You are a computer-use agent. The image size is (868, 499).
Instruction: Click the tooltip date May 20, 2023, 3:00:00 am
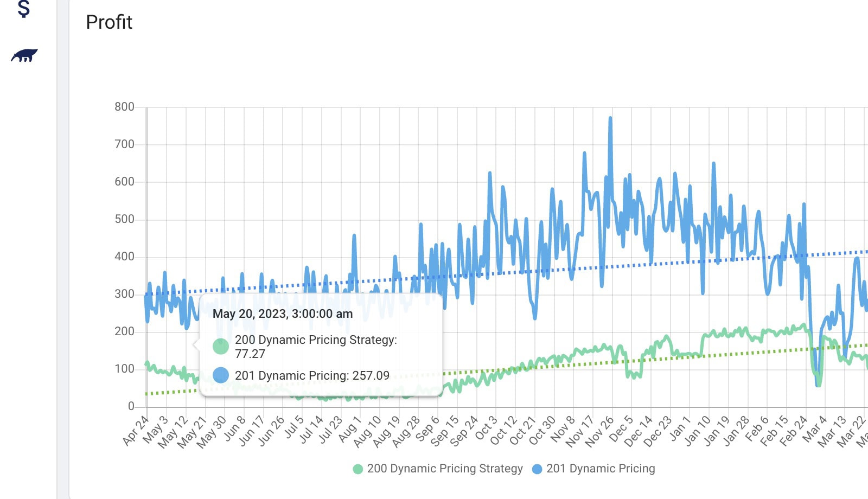(283, 314)
